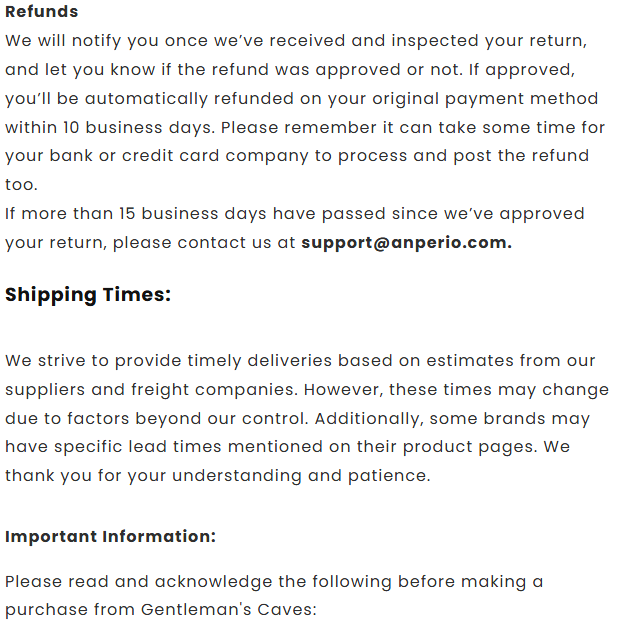
Task: Click the Shipping Times heading
Action: tap(88, 295)
